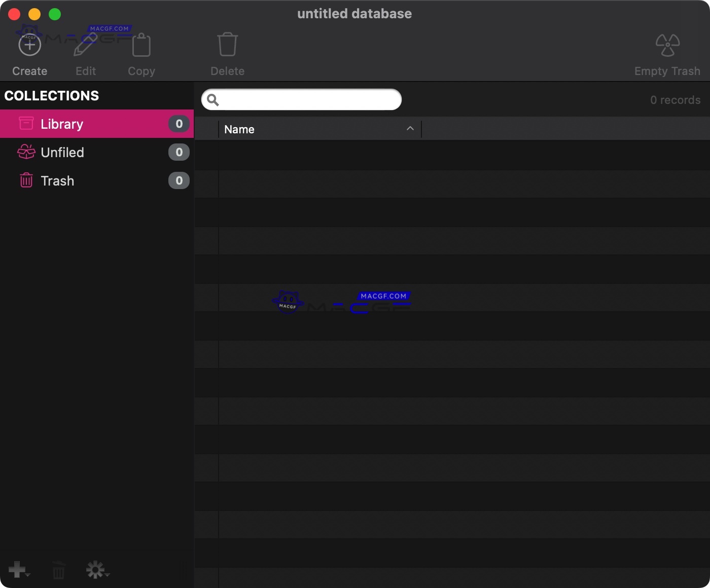Click the Library collection icon
Image resolution: width=710 pixels, height=588 pixels.
26,123
